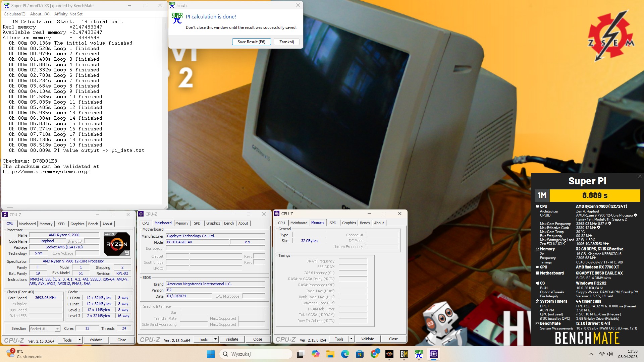Click right CPU-Z window title icon

[x=277, y=214]
